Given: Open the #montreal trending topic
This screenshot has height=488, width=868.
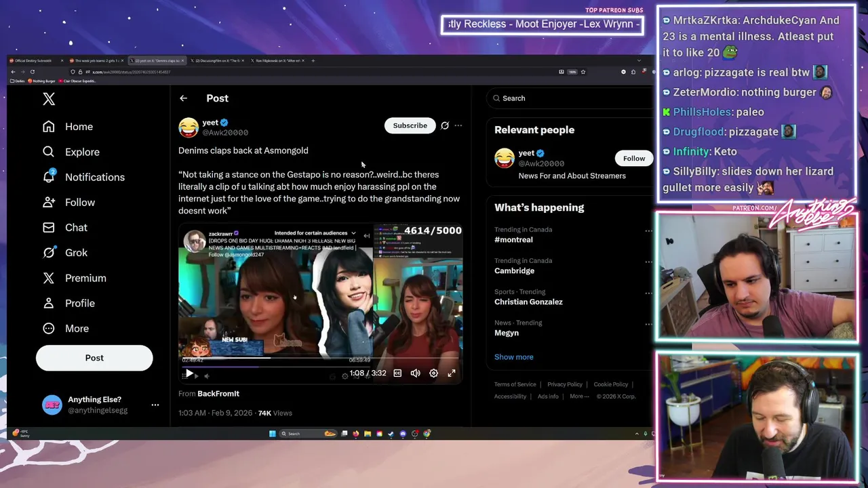Looking at the screenshot, I should [x=513, y=239].
